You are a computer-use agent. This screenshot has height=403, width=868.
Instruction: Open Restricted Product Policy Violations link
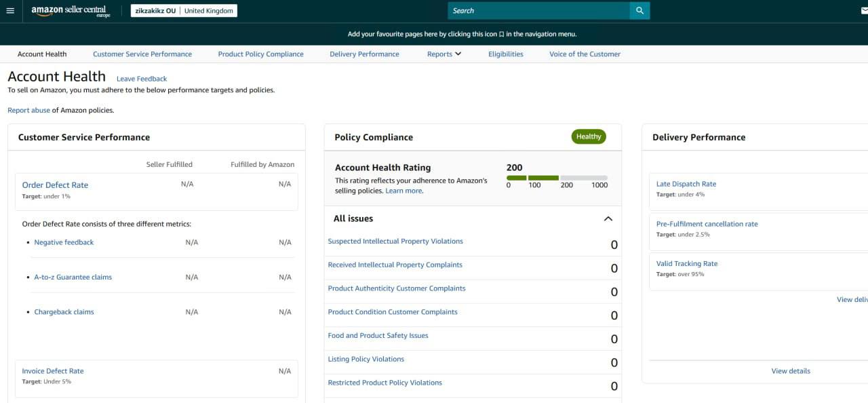click(385, 383)
